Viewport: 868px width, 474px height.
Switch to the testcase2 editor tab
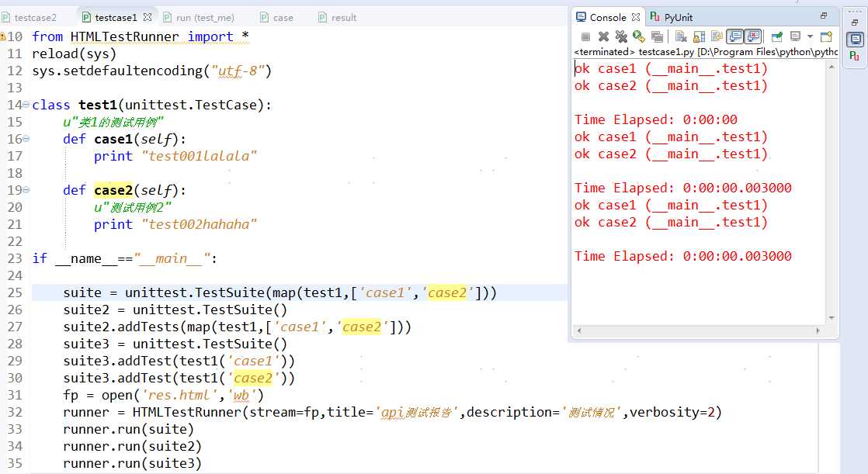point(30,18)
